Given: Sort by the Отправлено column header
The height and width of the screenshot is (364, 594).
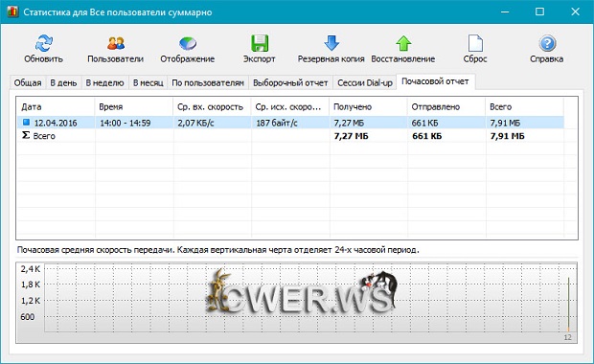Looking at the screenshot, I should pyautogui.click(x=446, y=107).
